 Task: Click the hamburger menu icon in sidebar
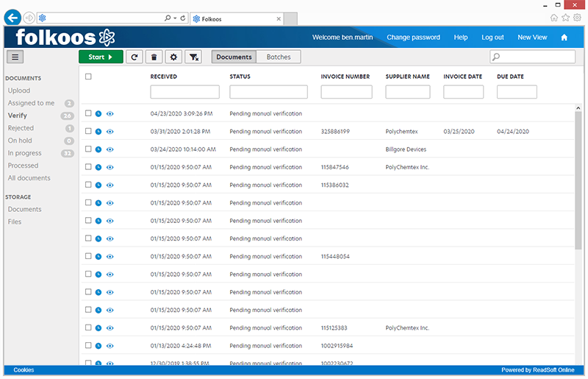pos(15,57)
